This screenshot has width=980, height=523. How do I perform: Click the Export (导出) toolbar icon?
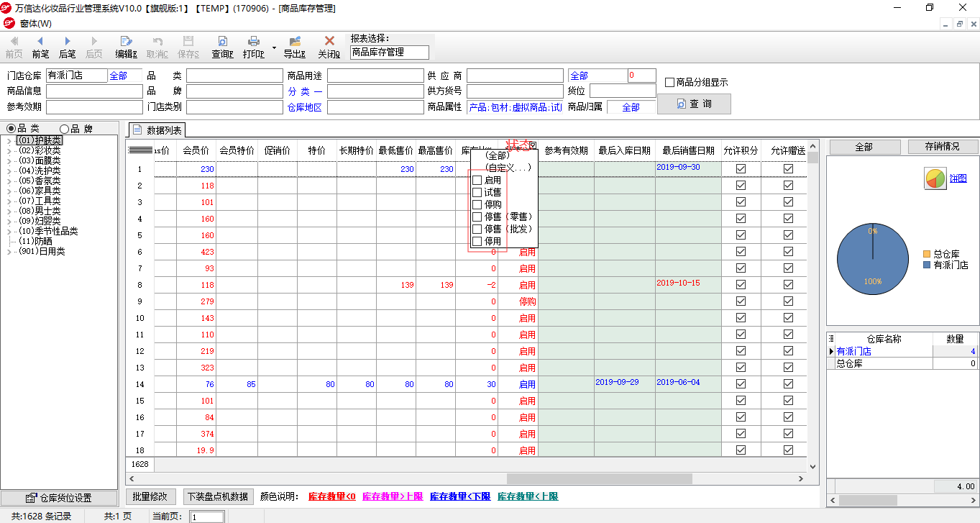(x=295, y=41)
